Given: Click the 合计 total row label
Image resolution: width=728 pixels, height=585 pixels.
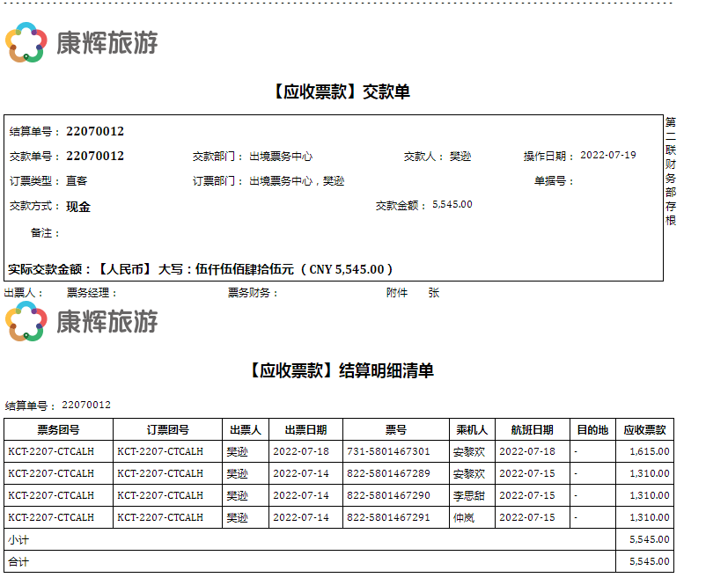Looking at the screenshot, I should (x=18, y=561).
